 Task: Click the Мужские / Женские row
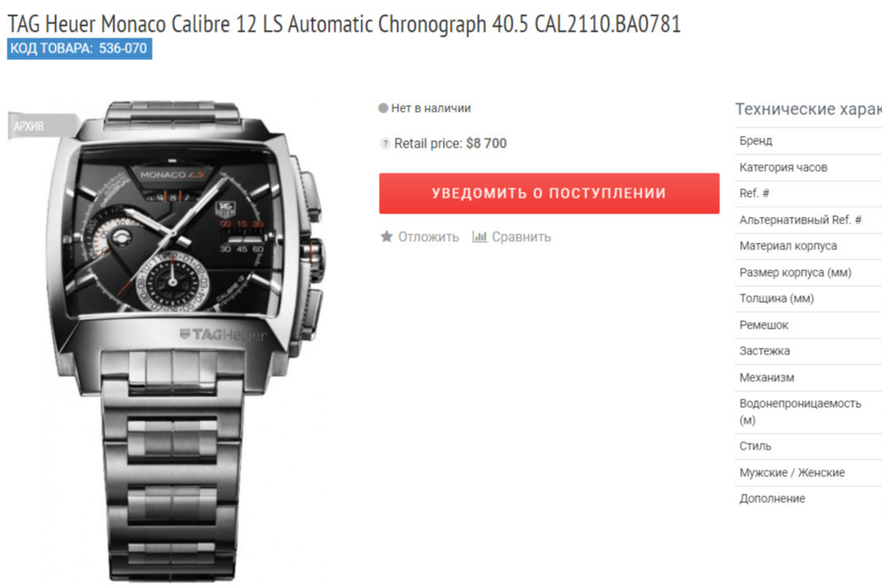tap(809, 473)
